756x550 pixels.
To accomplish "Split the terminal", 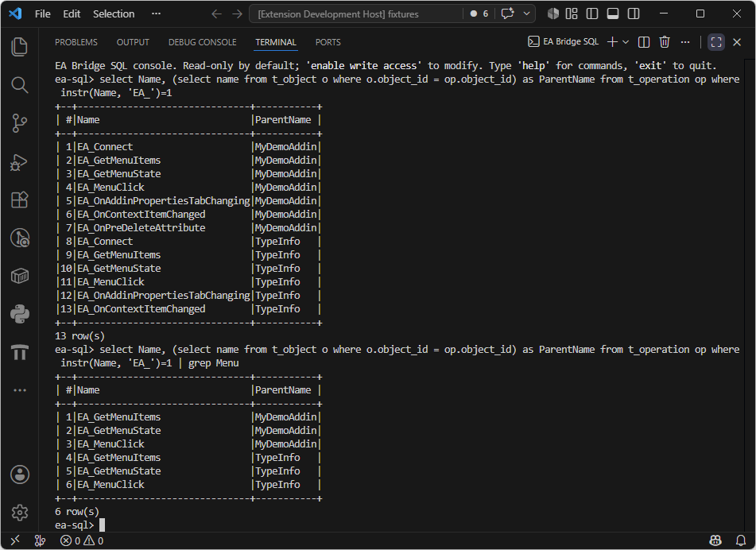I will click(644, 42).
